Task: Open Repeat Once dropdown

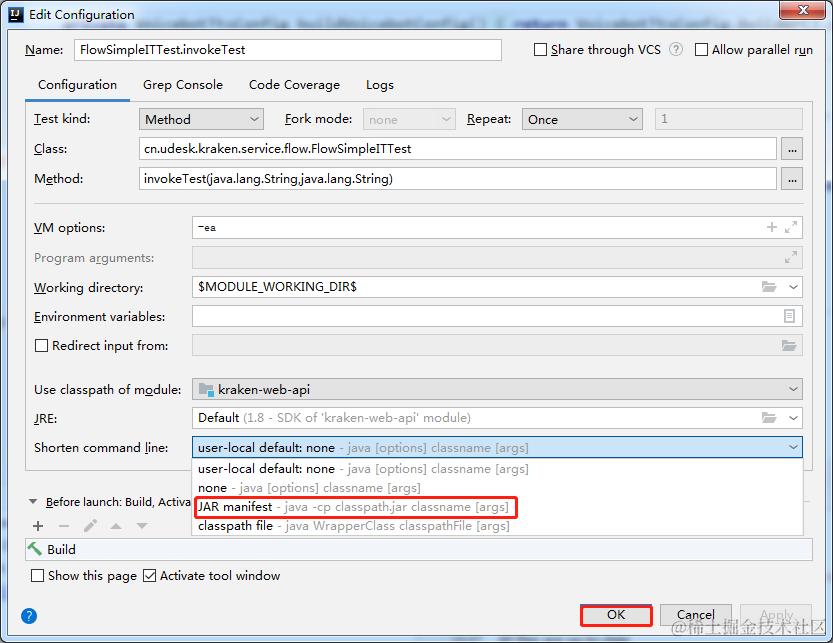Action: (582, 120)
